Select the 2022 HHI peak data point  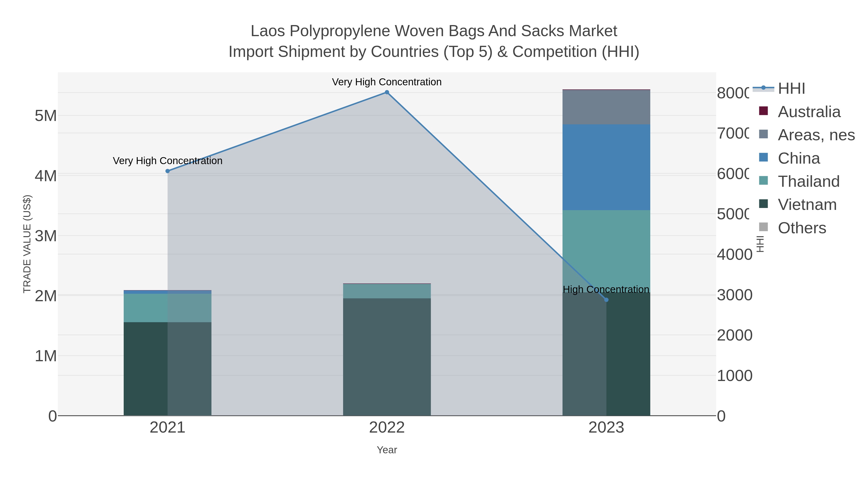coord(387,92)
